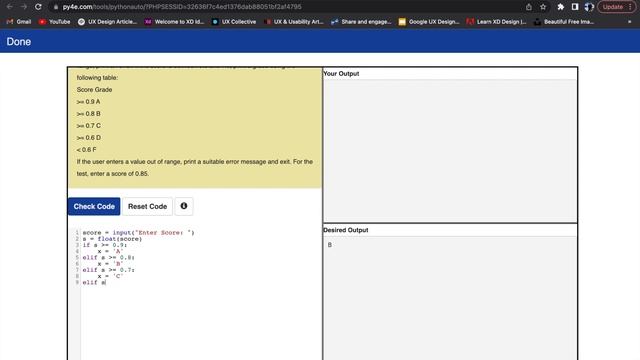The height and width of the screenshot is (360, 640).
Task: Click the share page icon
Action: pos(529,7)
